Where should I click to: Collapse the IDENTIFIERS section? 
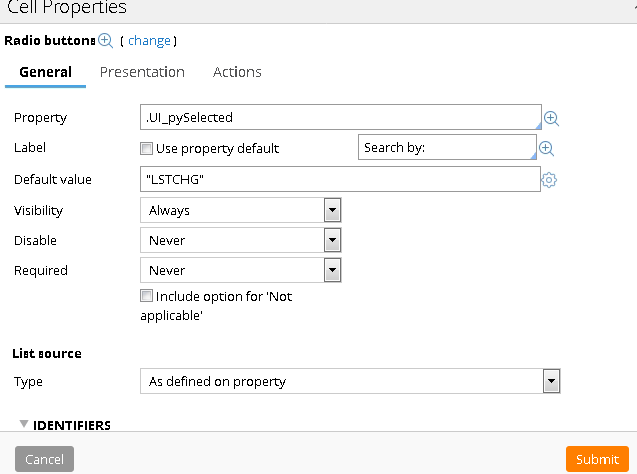(x=24, y=424)
